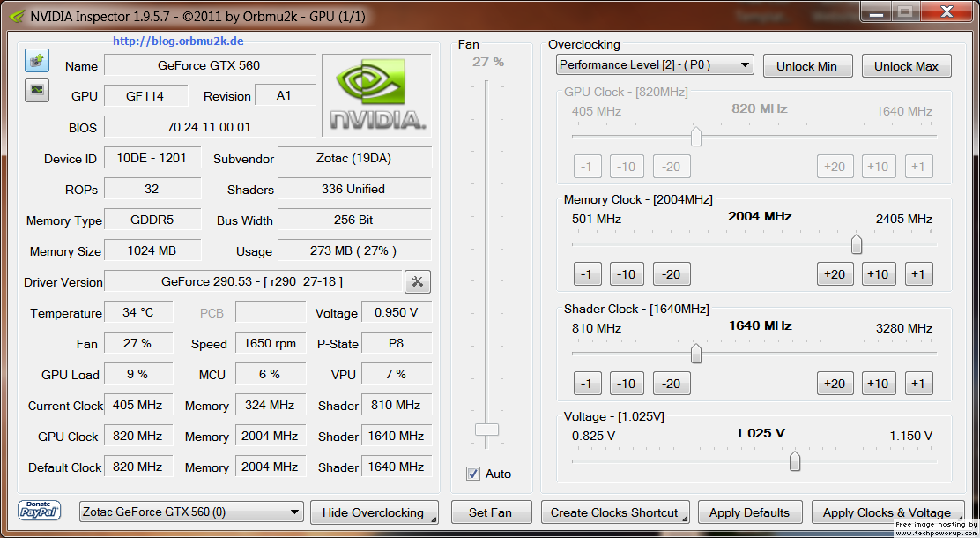Click the Memory Size value 1024 MB
Screen dimensions: 980x538
152,250
